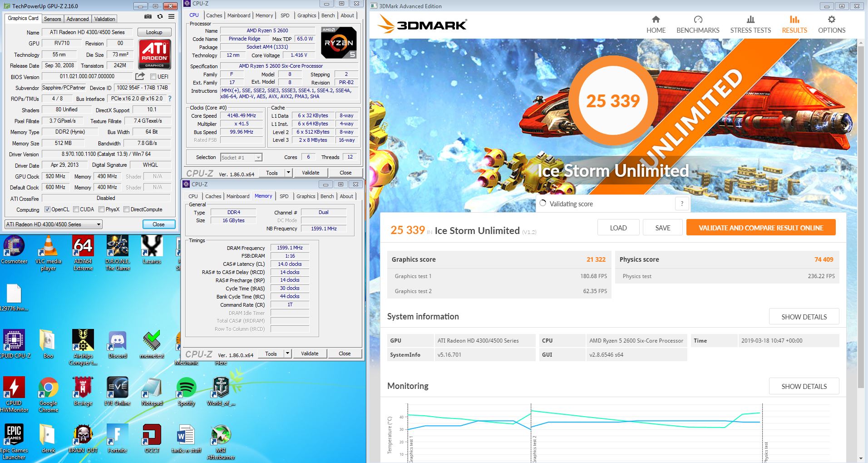Viewport: 868px width, 463px height.
Task: Toggle the UEFI checkbox in GPU-Z
Action: [x=153, y=76]
